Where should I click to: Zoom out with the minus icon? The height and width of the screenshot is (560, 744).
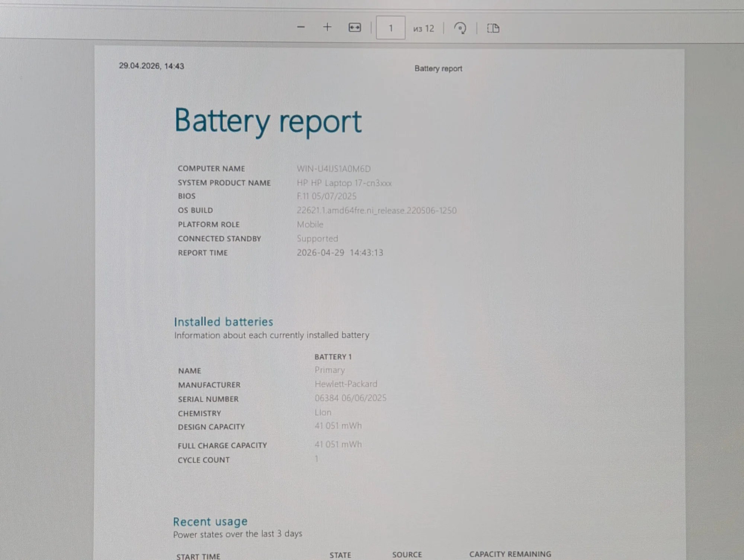click(x=301, y=27)
